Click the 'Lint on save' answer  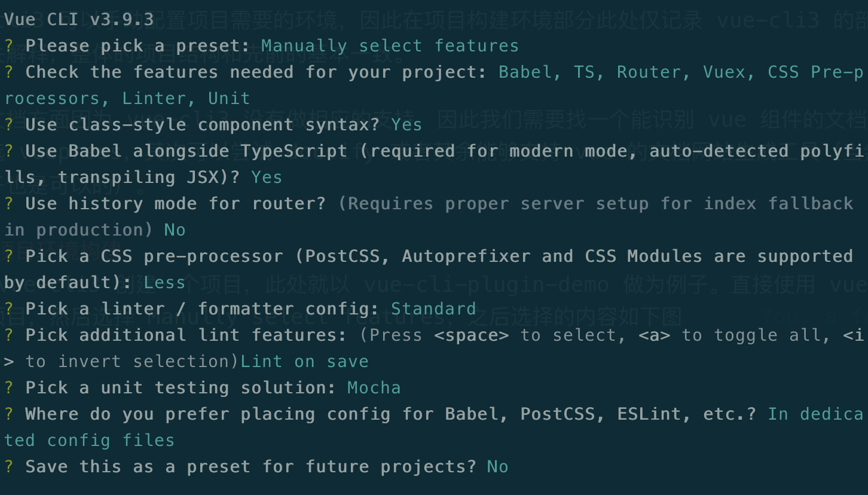[x=304, y=362]
